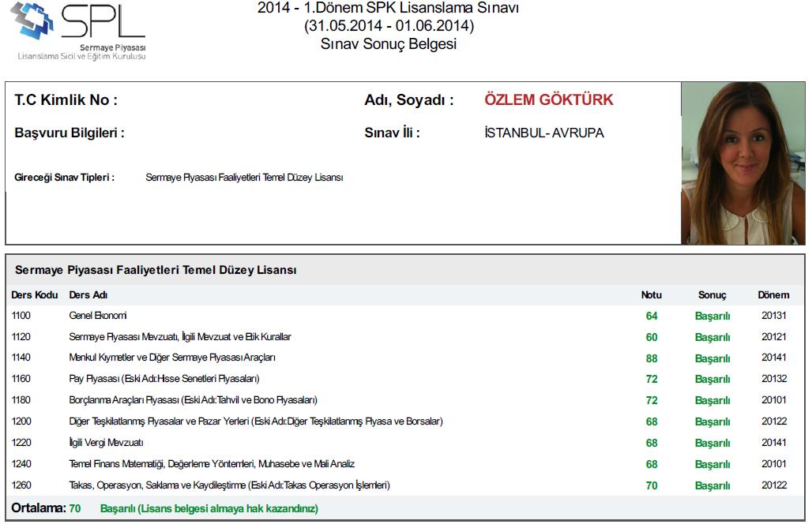Open the candidate's photo thumbnail
812x528 pixels.
click(x=742, y=163)
